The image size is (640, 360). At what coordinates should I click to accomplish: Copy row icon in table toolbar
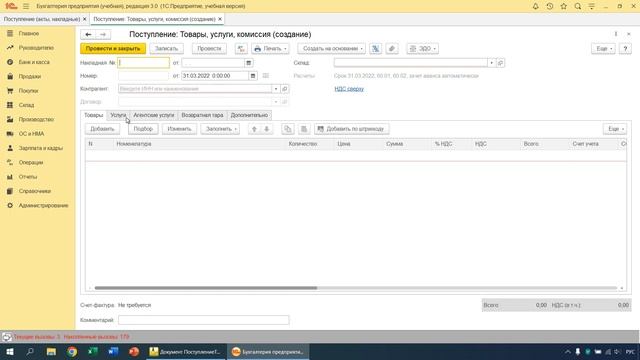pyautogui.click(x=288, y=129)
